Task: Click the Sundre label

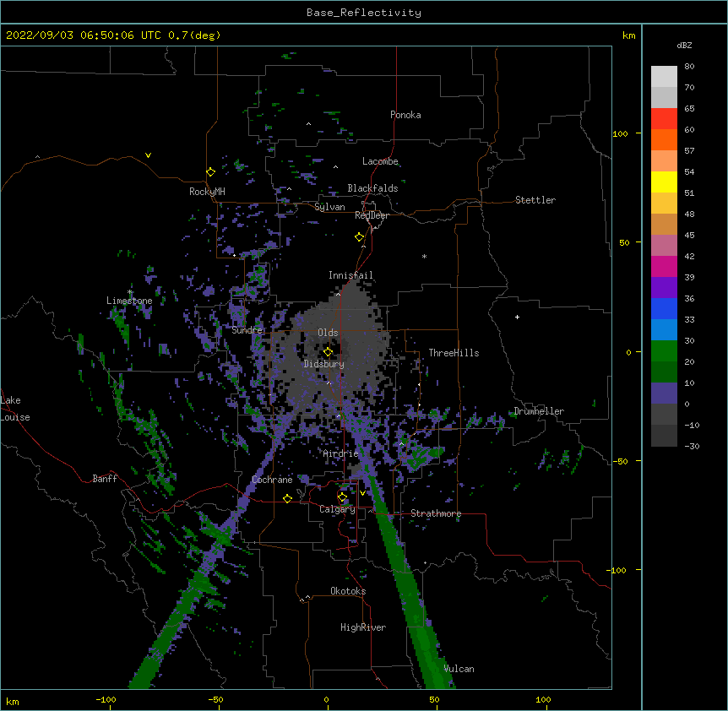Action: [247, 330]
